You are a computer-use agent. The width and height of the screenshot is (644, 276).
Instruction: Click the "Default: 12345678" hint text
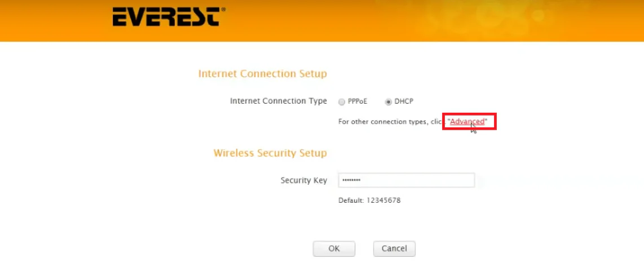369,201
